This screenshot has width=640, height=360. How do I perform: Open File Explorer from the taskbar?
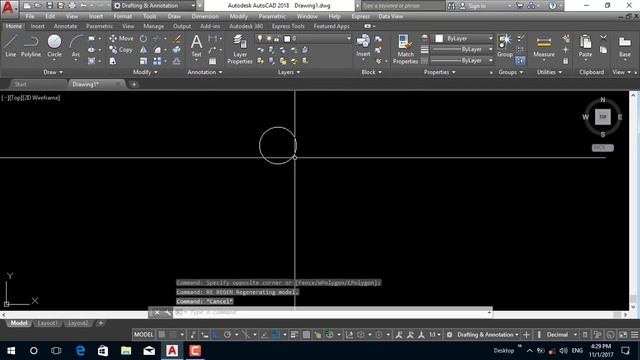tap(126, 351)
